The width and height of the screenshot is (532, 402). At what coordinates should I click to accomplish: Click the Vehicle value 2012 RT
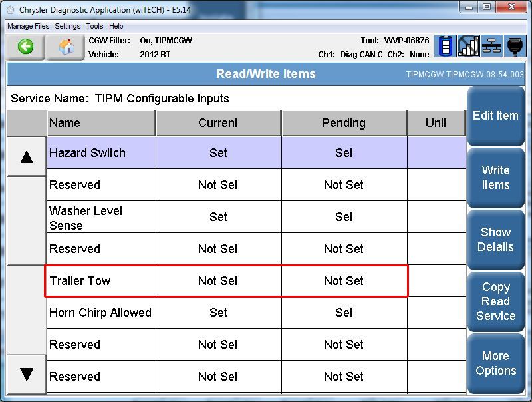pyautogui.click(x=155, y=55)
